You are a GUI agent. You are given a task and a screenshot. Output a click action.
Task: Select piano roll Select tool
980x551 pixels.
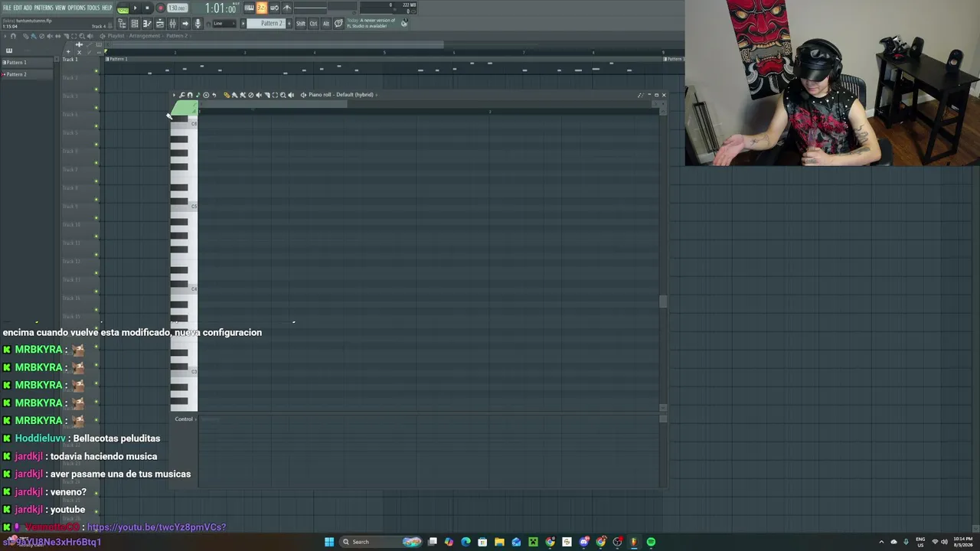tap(275, 95)
